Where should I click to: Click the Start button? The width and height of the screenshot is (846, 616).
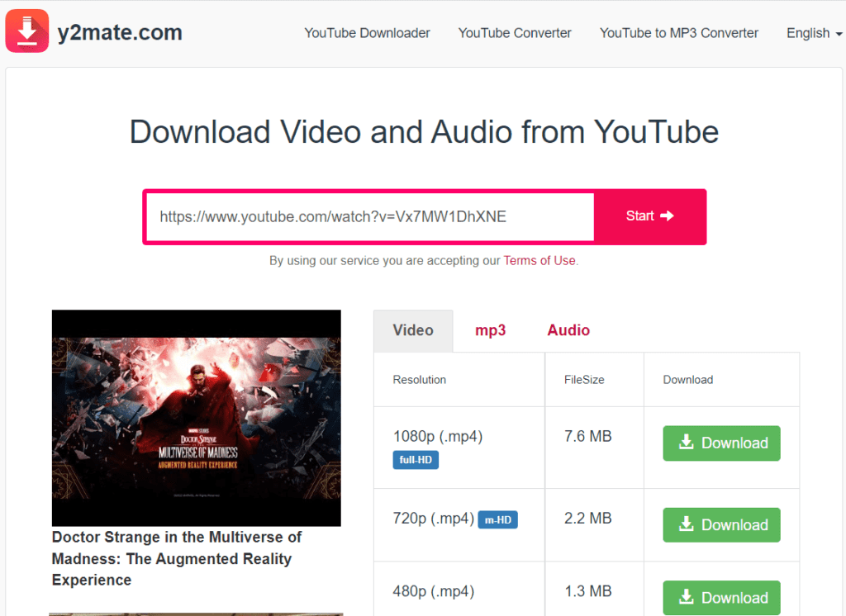[650, 216]
